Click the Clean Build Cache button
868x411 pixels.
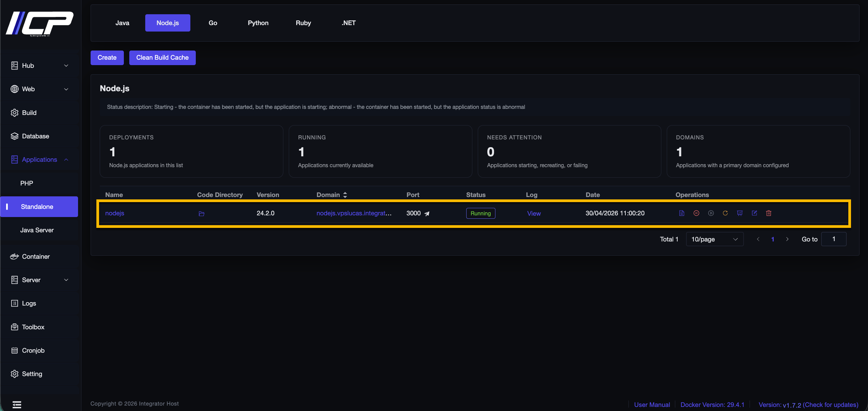point(163,58)
